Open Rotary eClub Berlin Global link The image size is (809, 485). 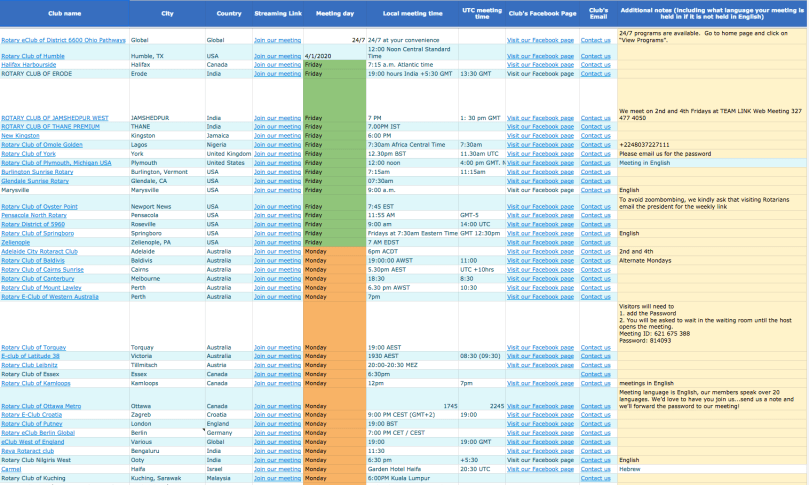[38, 432]
